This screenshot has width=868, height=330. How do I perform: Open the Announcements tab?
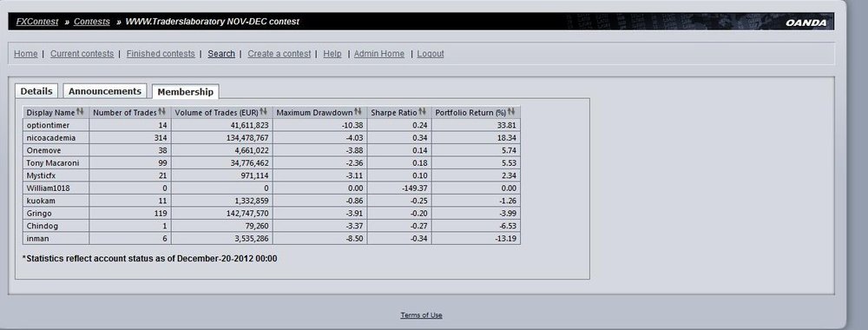(x=105, y=91)
